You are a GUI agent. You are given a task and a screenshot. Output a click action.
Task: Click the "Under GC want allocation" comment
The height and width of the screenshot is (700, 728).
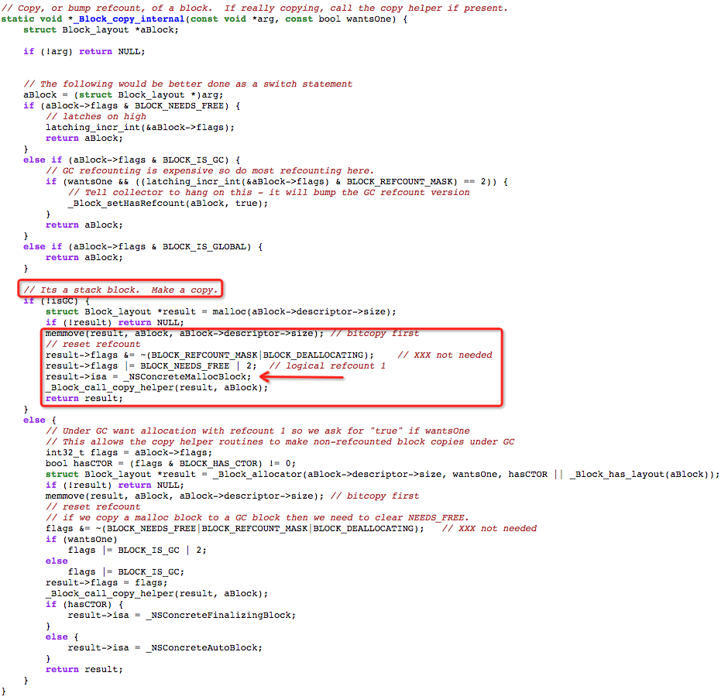tap(258, 431)
